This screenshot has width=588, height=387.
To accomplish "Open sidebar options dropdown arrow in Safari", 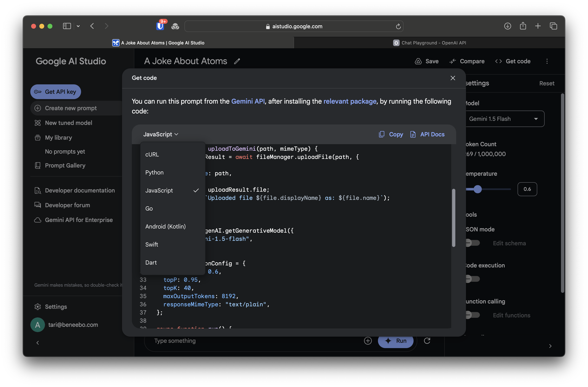I will 78,26.
